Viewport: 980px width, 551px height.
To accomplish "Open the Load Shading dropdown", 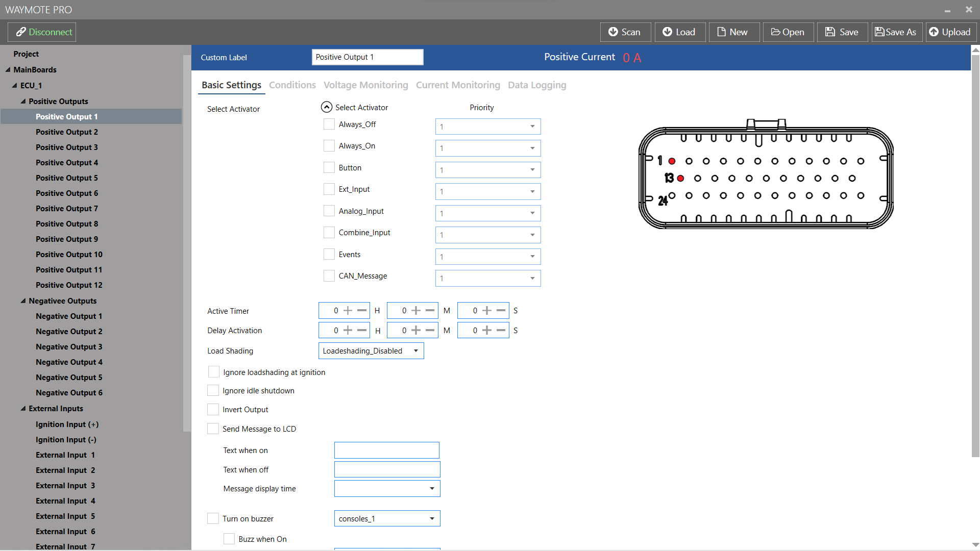I will click(371, 351).
